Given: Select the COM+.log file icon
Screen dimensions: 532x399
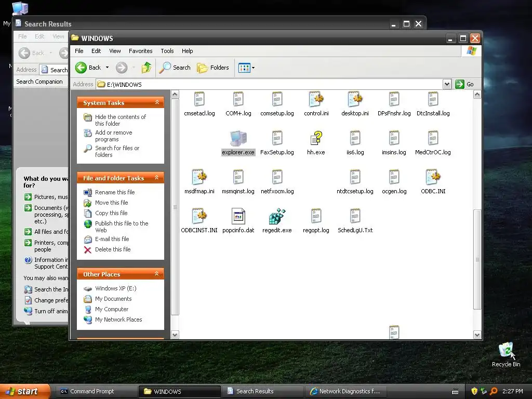Looking at the screenshot, I should point(238,99).
